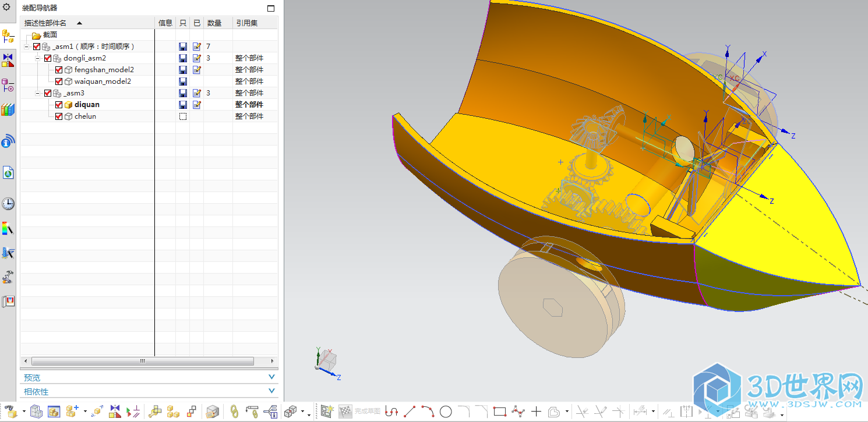Click the view triad orientation cube

pos(326,362)
